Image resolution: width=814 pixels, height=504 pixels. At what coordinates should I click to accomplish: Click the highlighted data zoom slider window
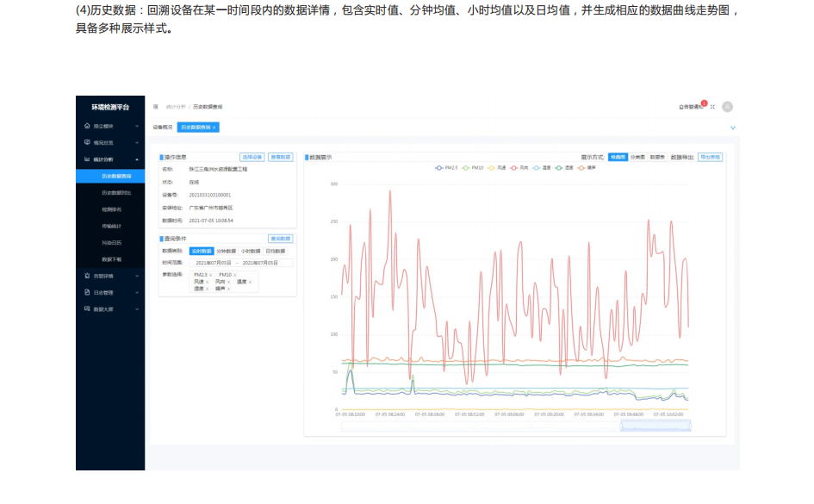click(x=656, y=426)
